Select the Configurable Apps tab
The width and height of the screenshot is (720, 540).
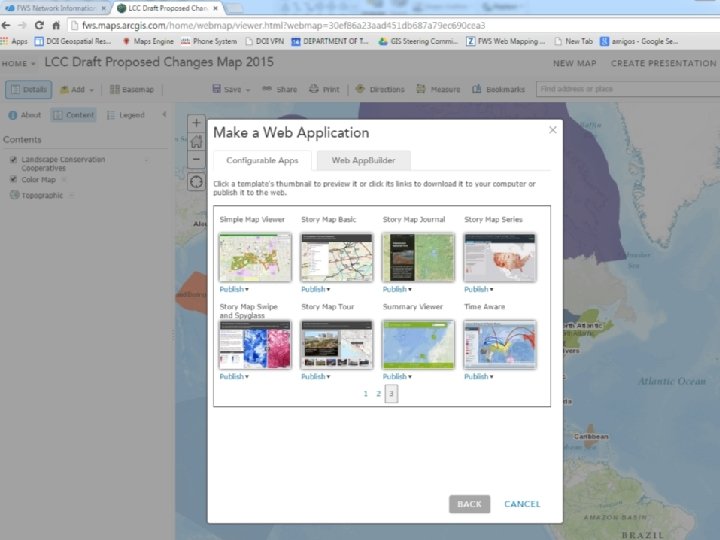point(262,160)
